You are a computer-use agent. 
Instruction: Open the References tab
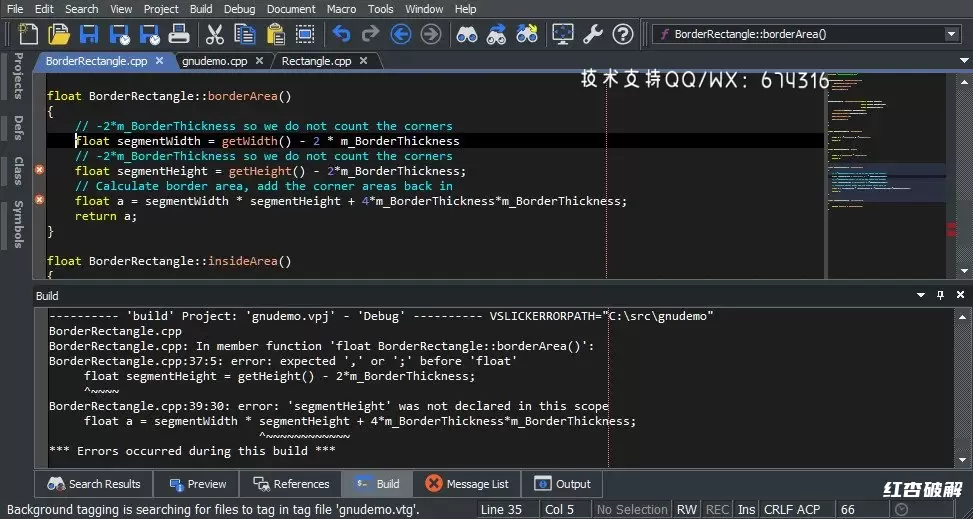pos(291,484)
